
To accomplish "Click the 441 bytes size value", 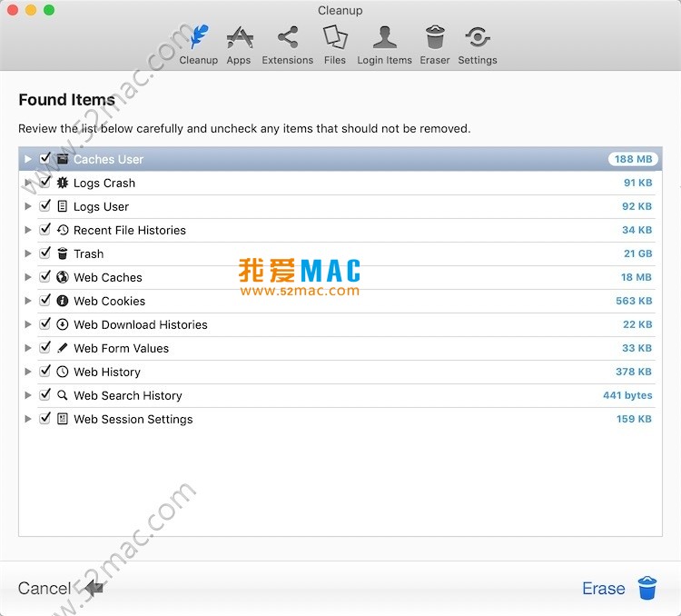I will coord(627,395).
